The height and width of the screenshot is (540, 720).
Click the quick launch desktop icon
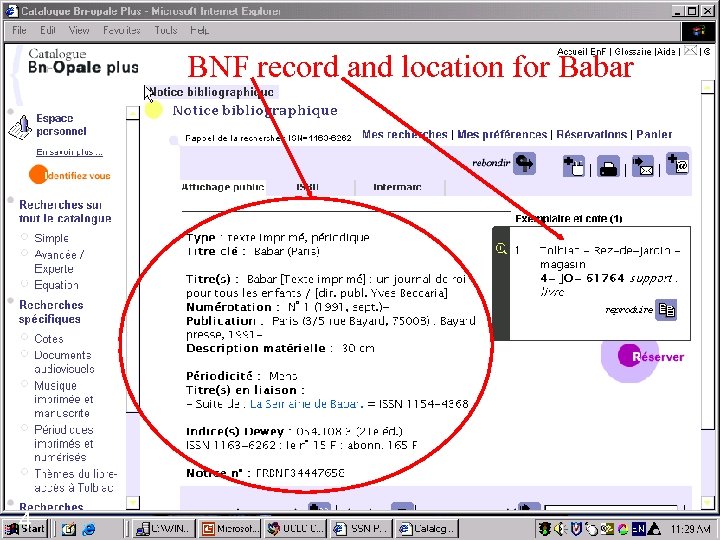(x=69, y=529)
